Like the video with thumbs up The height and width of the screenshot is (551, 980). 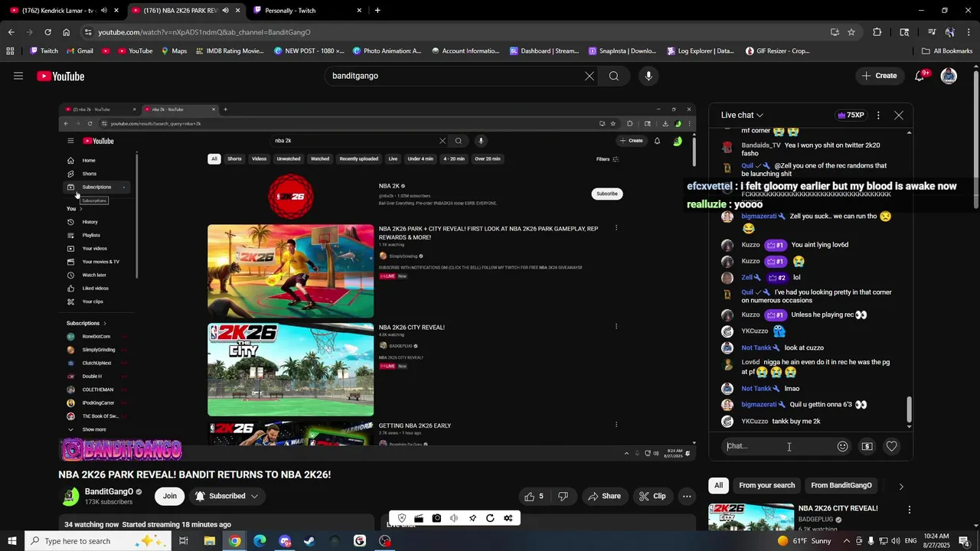tap(534, 496)
